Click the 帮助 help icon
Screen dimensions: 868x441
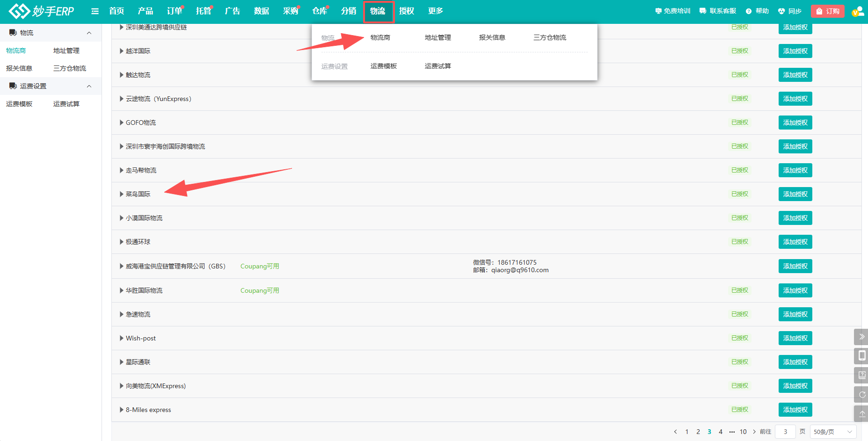point(749,11)
